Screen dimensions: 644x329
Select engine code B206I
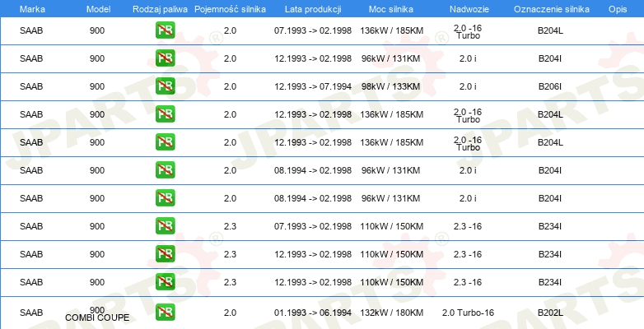pos(550,86)
